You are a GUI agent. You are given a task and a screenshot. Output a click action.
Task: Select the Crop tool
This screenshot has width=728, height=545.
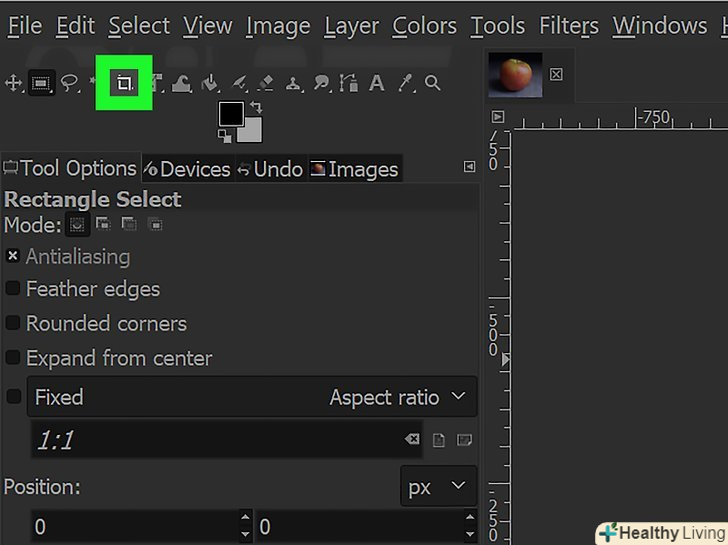pos(124,84)
